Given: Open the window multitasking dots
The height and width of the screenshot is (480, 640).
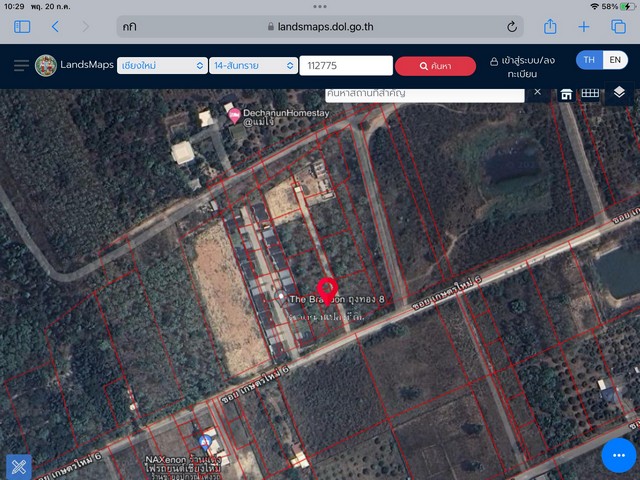Looking at the screenshot, I should pos(320,7).
